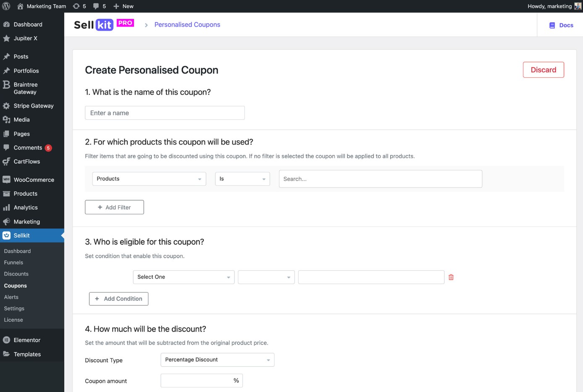This screenshot has width=583, height=392.
Task: Discard the coupon being created
Action: click(544, 70)
